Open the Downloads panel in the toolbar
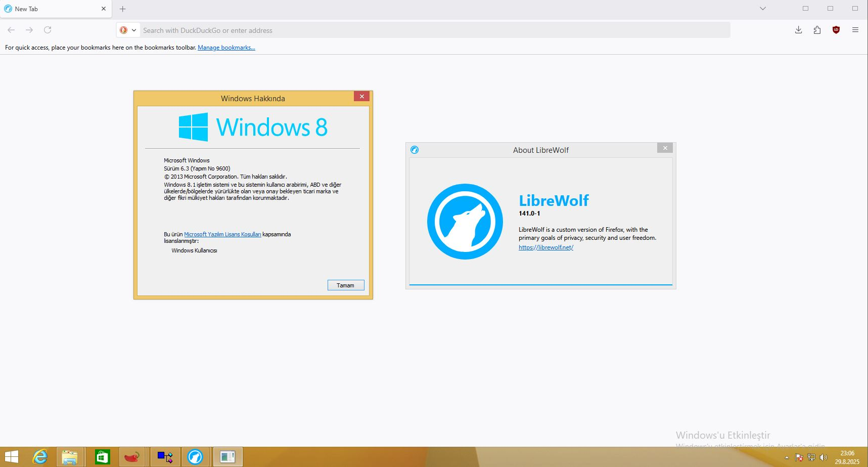This screenshot has height=467, width=868. [x=799, y=30]
